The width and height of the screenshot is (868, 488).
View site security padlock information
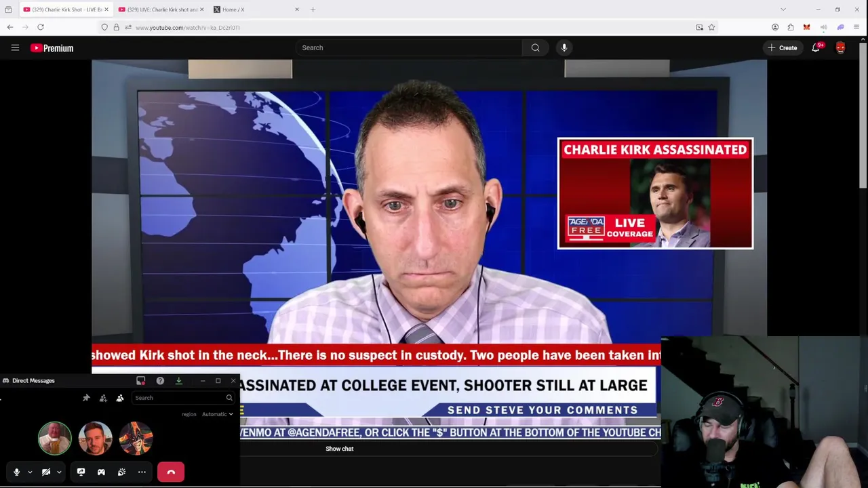click(x=116, y=27)
